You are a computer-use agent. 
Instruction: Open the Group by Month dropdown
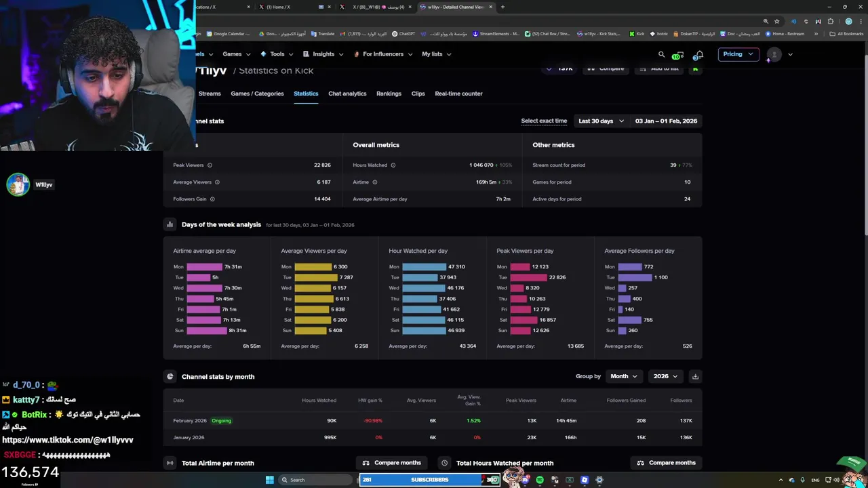624,376
